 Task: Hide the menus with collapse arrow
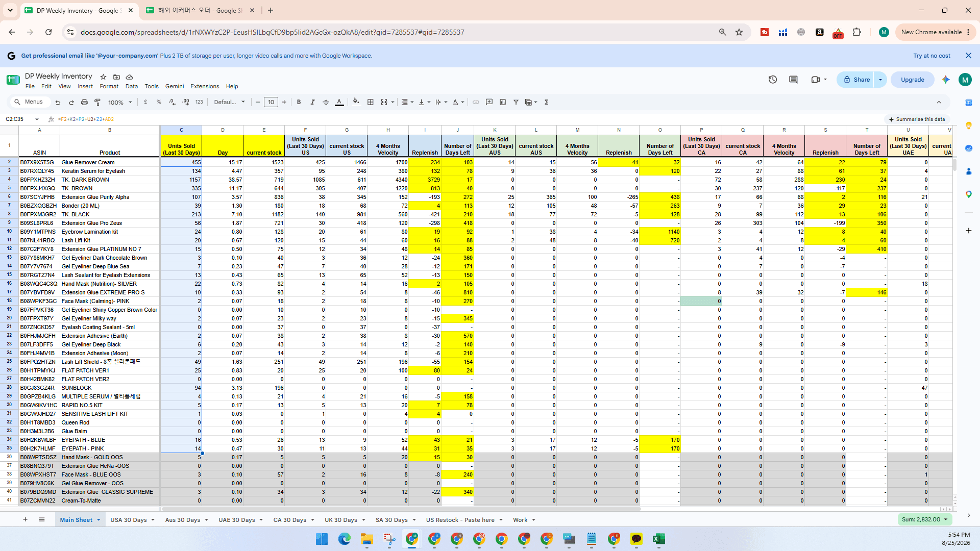coord(939,102)
